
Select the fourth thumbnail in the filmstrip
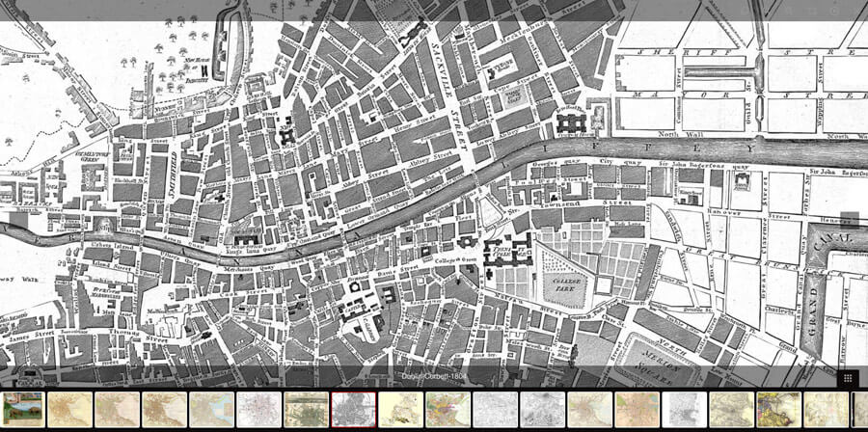[x=164, y=409]
